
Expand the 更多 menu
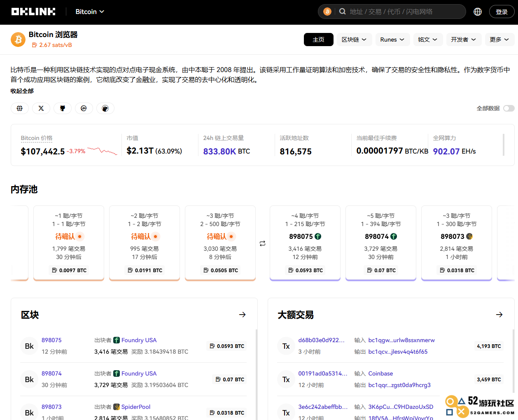click(499, 40)
